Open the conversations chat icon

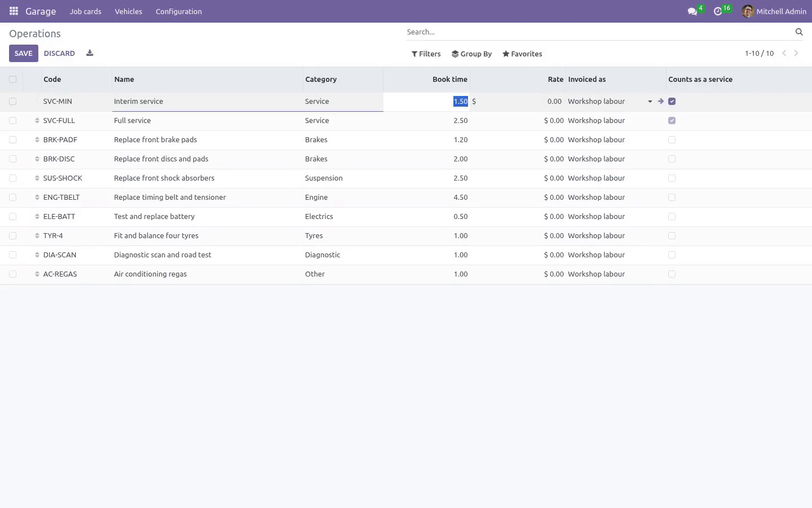tap(692, 11)
